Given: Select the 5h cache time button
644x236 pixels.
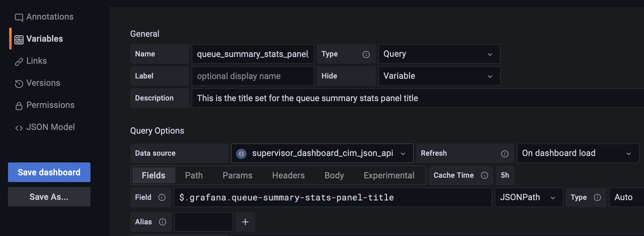Looking at the screenshot, I should click(x=505, y=175).
